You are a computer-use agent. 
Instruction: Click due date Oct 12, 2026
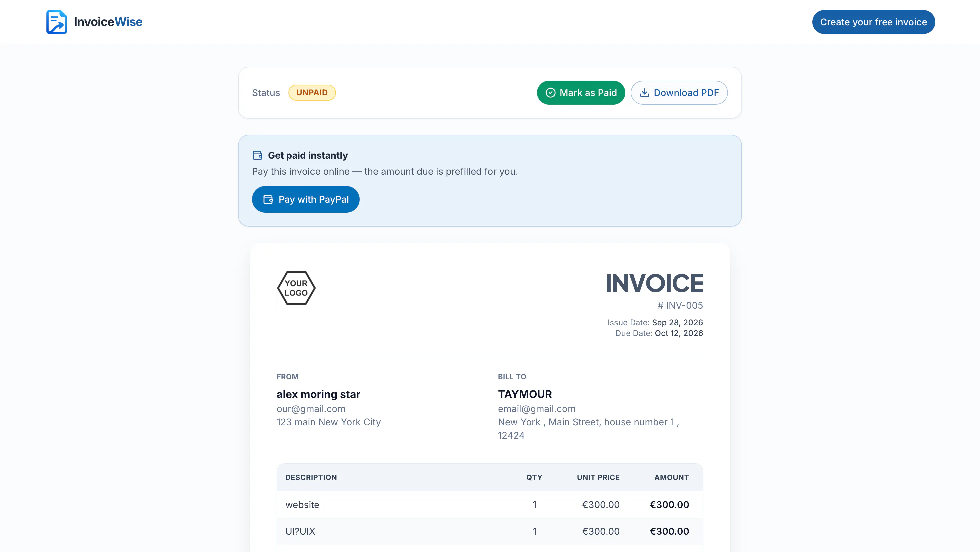pyautogui.click(x=679, y=333)
